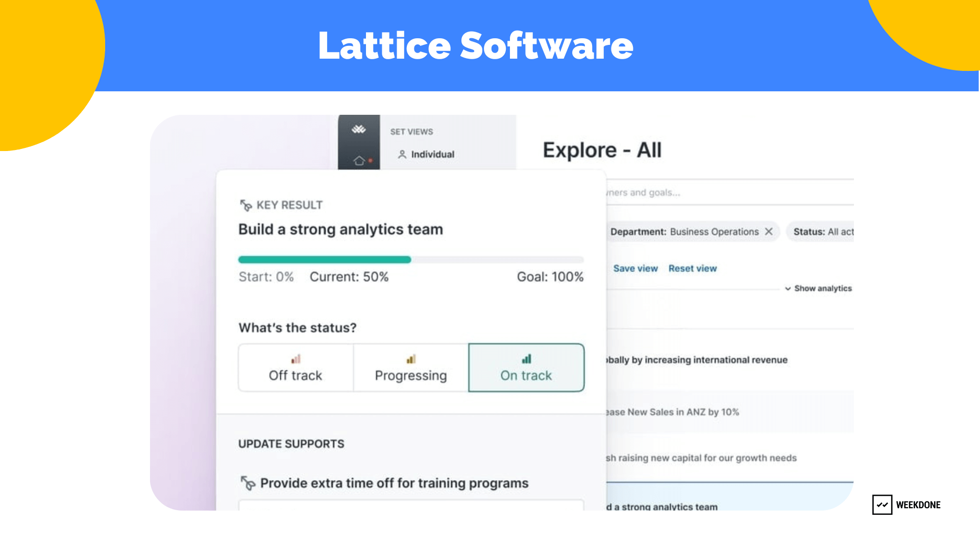This screenshot has width=980, height=551.
Task: Click the What's the status? label
Action: 298,328
